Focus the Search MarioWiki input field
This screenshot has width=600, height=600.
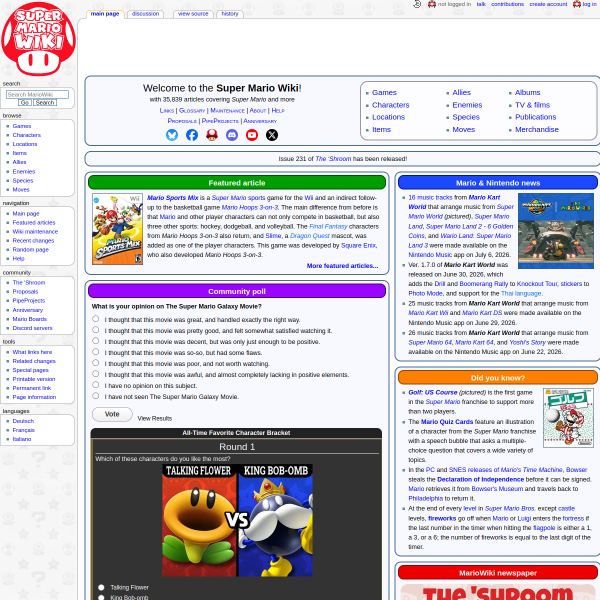(x=38, y=95)
